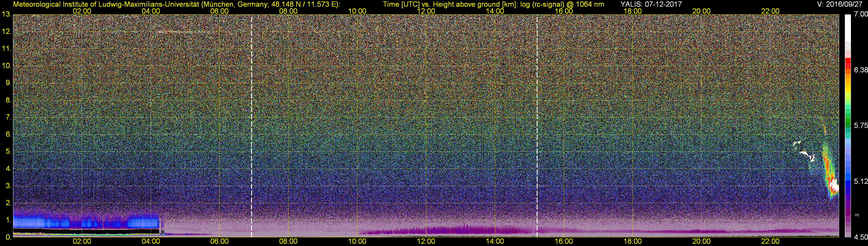The height and width of the screenshot is (246, 868).
Task: Select 06:00 on the bottom time axis
Action: (x=219, y=242)
